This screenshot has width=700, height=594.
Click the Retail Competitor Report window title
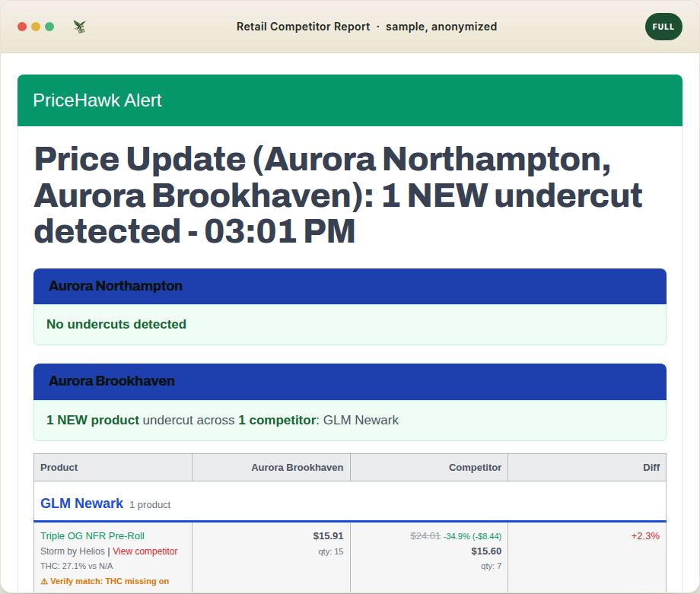[367, 27]
